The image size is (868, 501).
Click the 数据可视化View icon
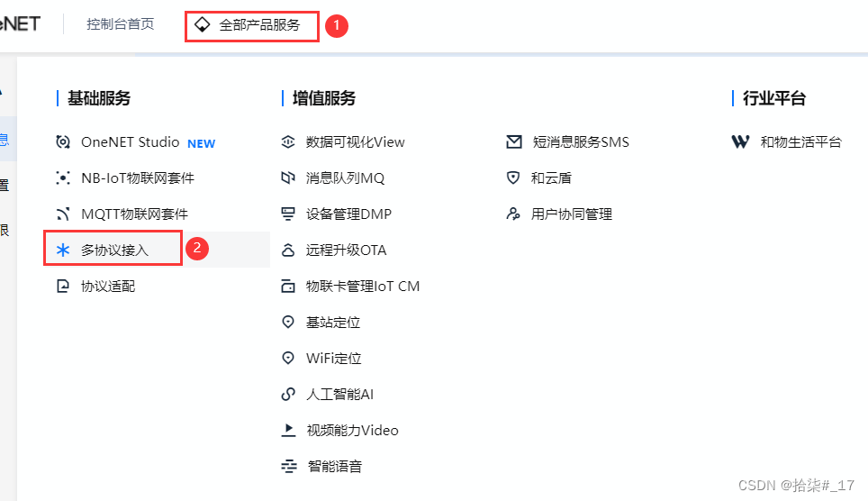(x=288, y=141)
